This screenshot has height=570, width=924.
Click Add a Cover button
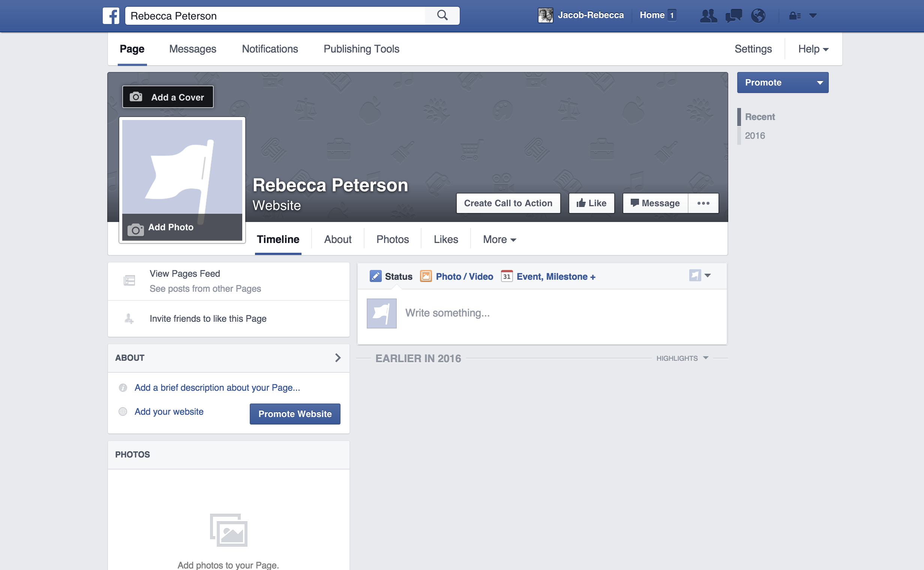click(x=168, y=97)
